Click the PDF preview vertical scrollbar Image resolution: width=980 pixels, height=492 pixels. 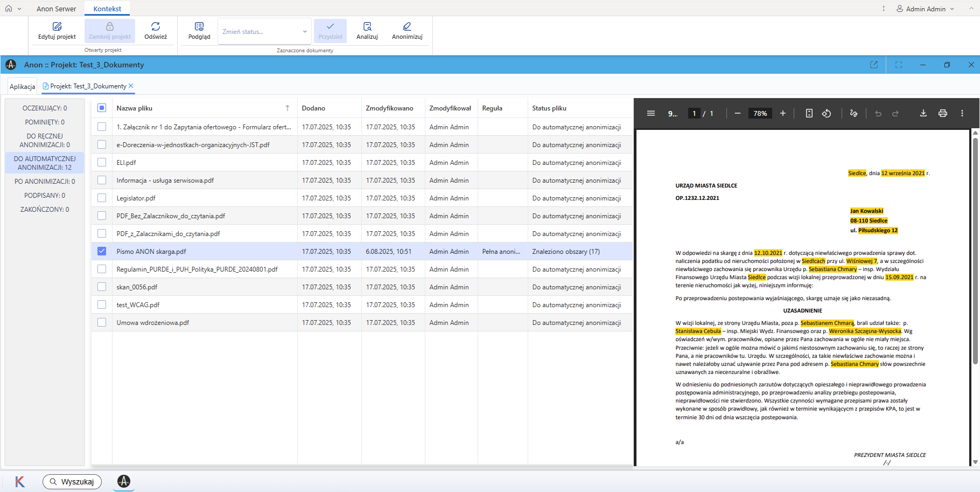point(975,251)
